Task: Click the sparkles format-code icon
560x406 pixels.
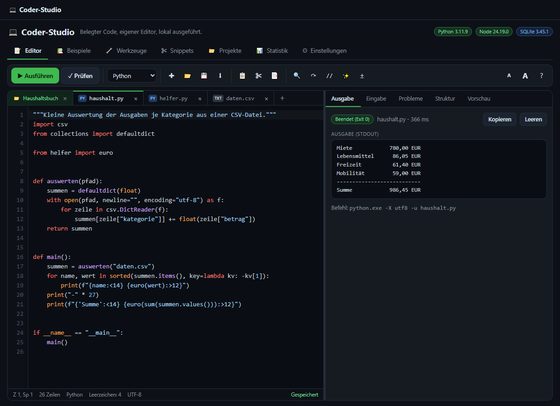Action: coord(346,76)
